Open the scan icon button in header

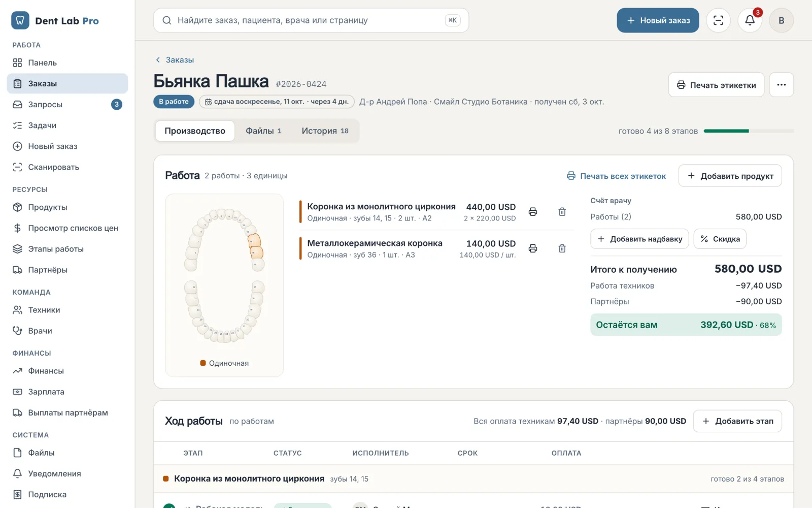point(718,20)
